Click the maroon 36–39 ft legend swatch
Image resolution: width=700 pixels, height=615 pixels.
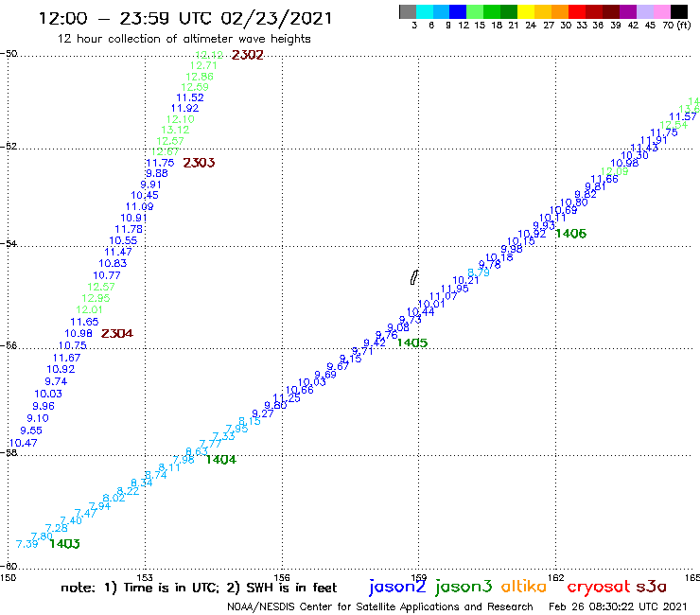(x=611, y=11)
